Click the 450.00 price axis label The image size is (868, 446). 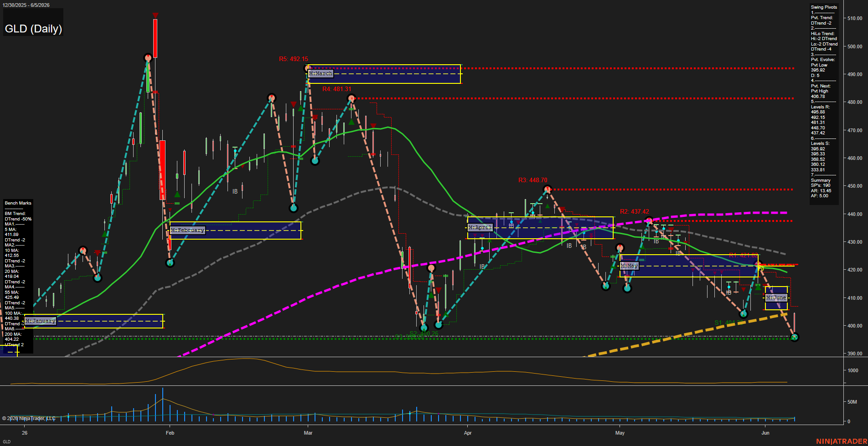(x=855, y=186)
